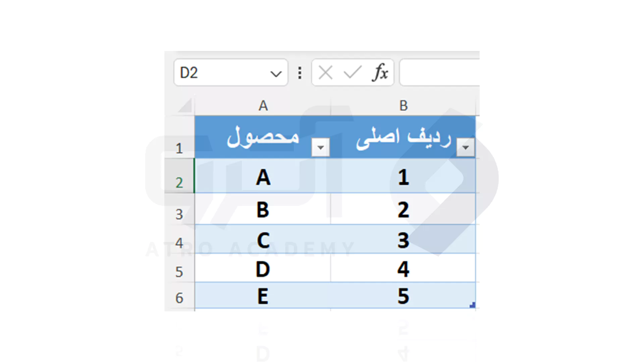
Task: Select the cell containing number 4
Action: (403, 268)
